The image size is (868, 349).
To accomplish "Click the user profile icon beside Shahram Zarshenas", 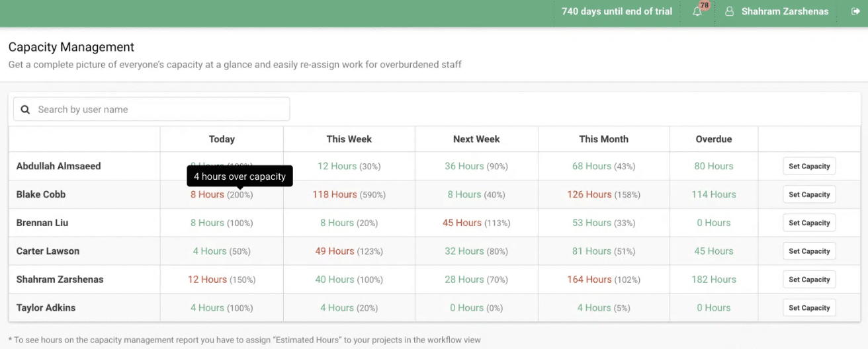I will 729,11.
